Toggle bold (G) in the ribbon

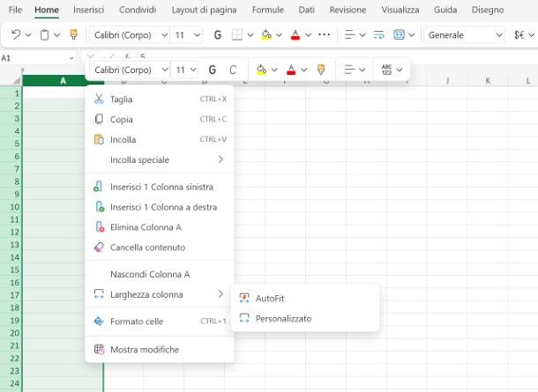[x=218, y=35]
